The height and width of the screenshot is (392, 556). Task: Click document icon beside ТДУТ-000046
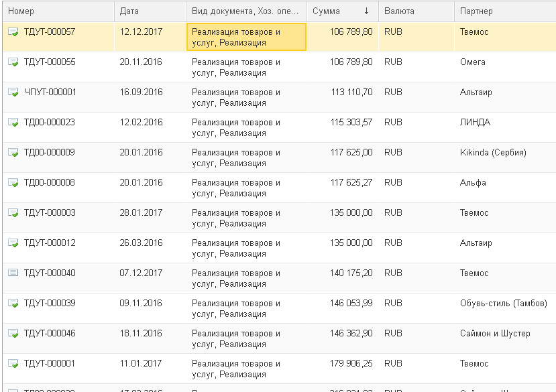pyautogui.click(x=13, y=334)
